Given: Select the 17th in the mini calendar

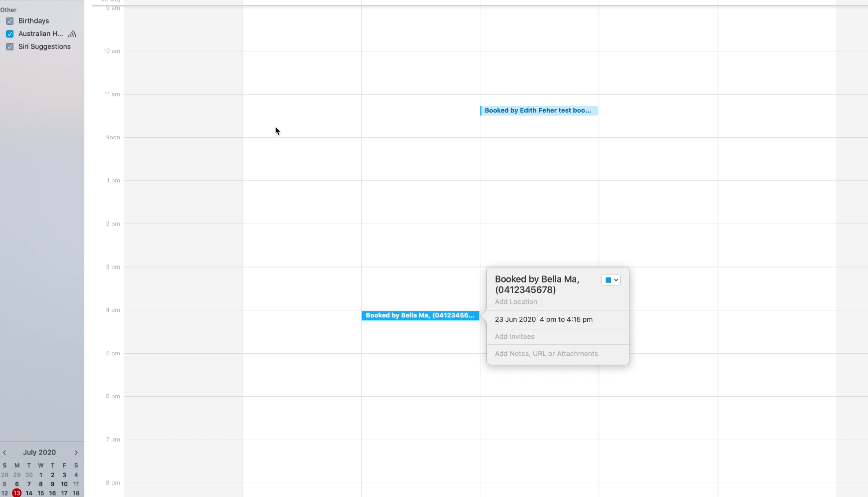Looking at the screenshot, I should pyautogui.click(x=64, y=493).
